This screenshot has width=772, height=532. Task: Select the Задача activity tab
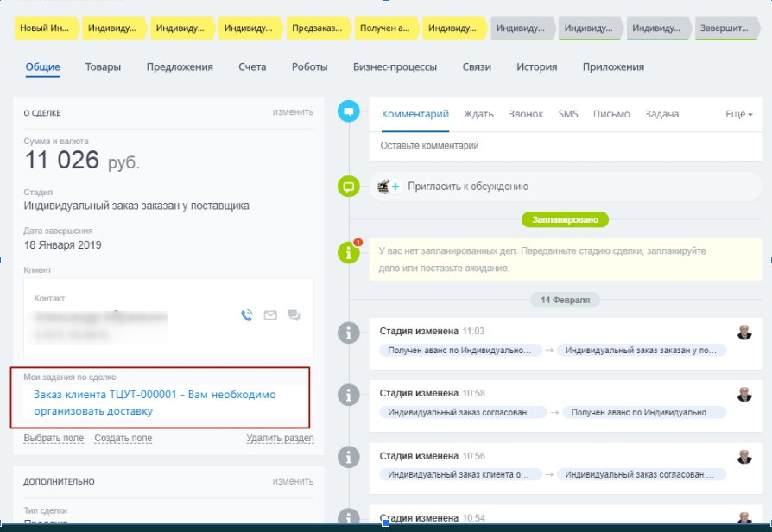[661, 114]
